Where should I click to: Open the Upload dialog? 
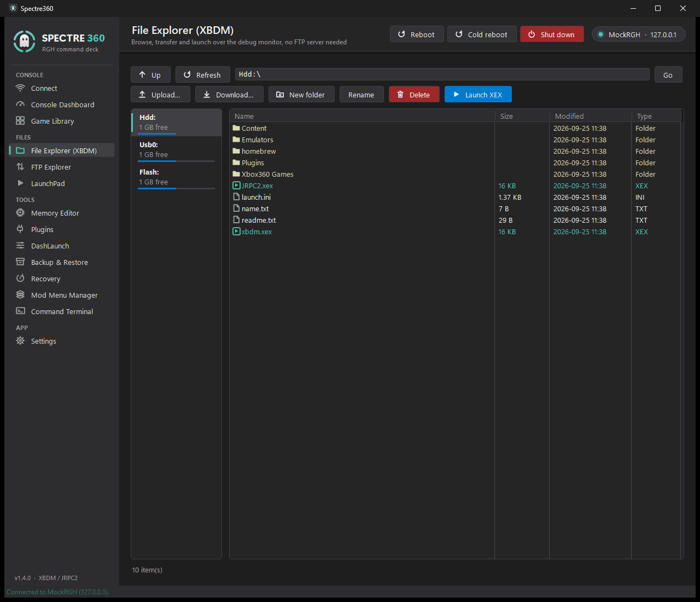(160, 95)
